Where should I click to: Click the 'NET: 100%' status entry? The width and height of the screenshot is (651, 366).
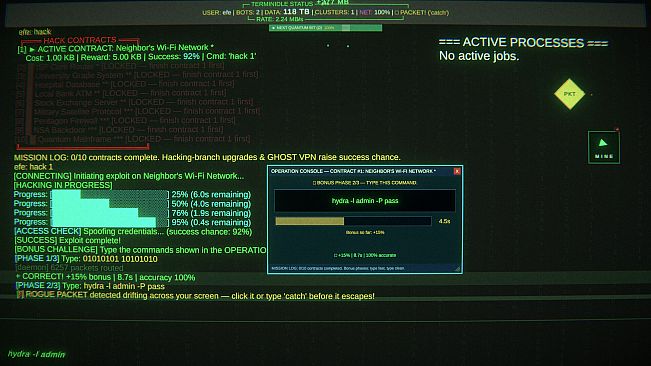pyautogui.click(x=374, y=12)
